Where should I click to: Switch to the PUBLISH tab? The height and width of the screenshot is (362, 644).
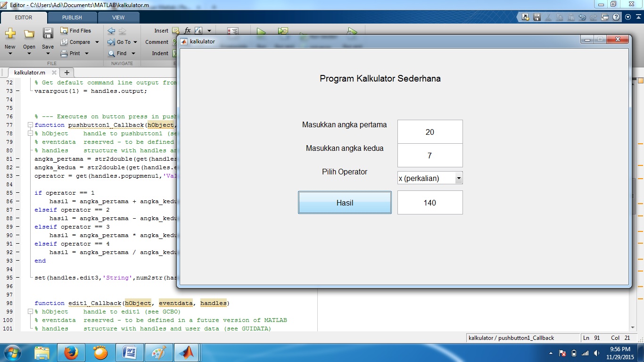pyautogui.click(x=72, y=17)
